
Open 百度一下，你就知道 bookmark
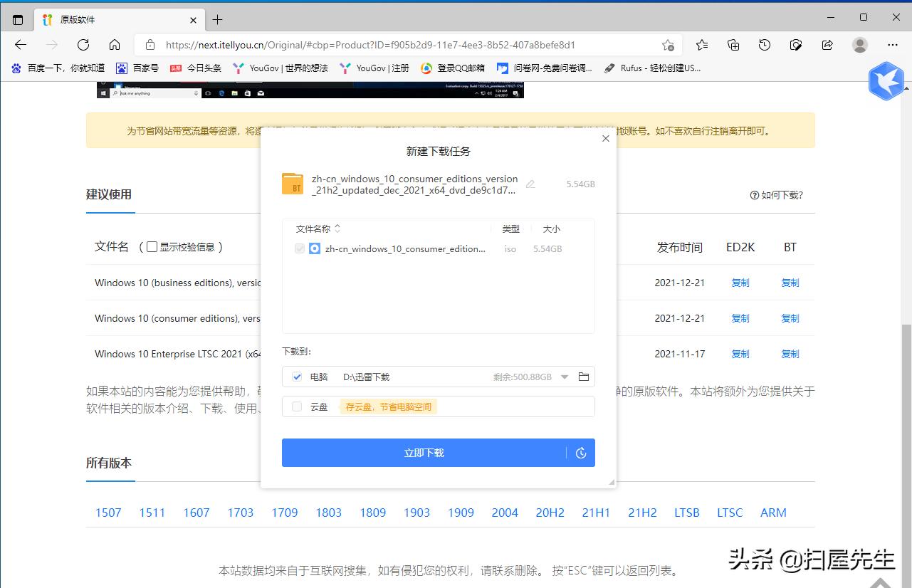coord(58,68)
